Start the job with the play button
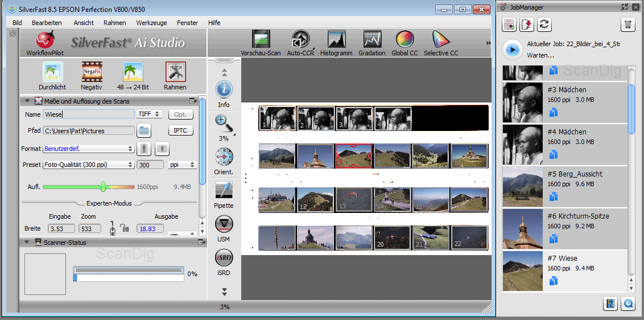 [x=512, y=50]
